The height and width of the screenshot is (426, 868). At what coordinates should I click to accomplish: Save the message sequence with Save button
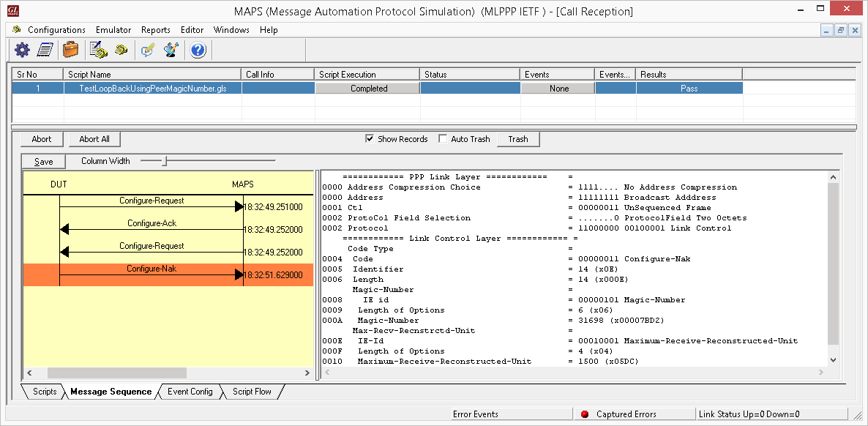click(44, 162)
